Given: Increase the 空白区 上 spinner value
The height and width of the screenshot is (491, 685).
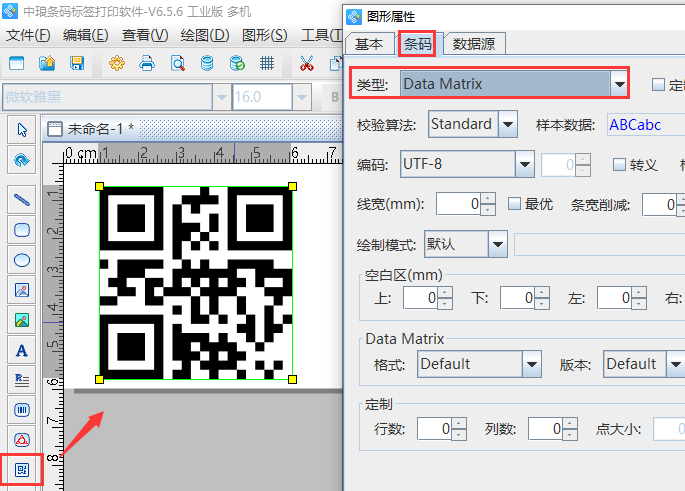Looking at the screenshot, I should (x=445, y=293).
